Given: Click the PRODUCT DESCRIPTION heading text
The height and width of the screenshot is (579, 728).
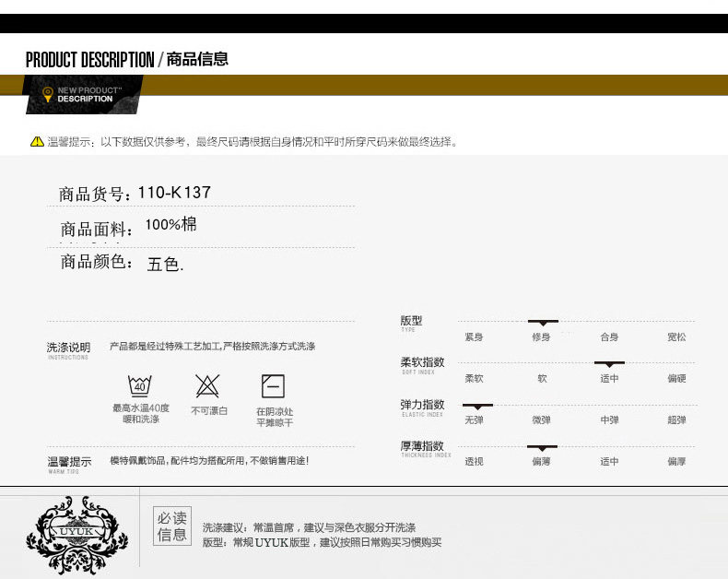Looking at the screenshot, I should tap(89, 60).
